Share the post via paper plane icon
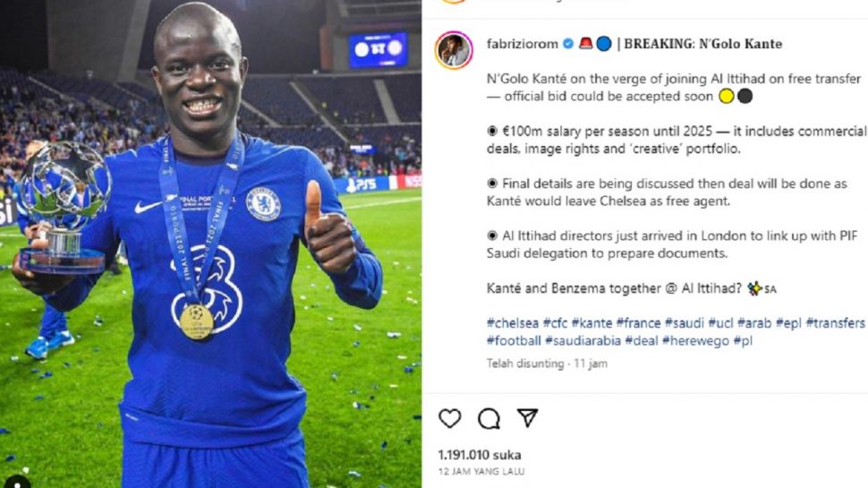 point(528,417)
